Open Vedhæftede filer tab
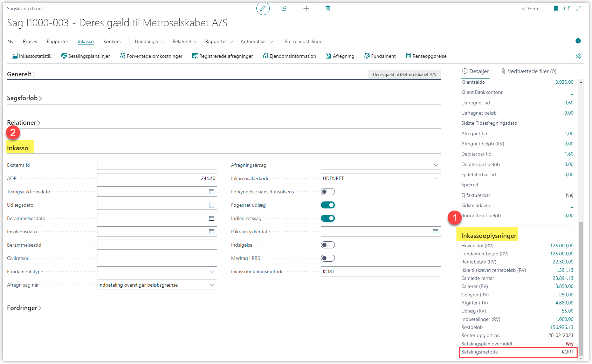This screenshot has width=592, height=364. (529, 71)
